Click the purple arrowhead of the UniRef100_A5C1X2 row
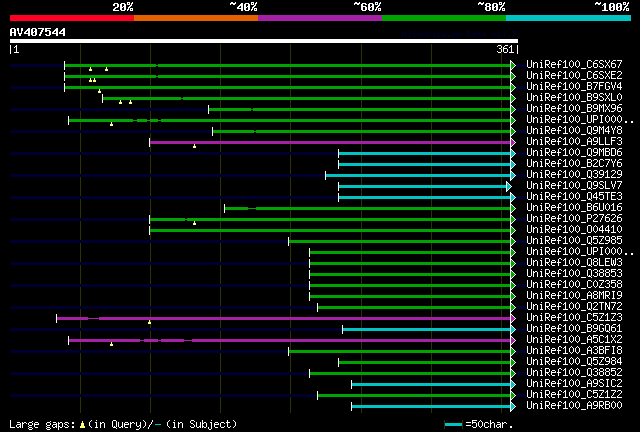The width and height of the screenshot is (640, 432). tap(513, 341)
